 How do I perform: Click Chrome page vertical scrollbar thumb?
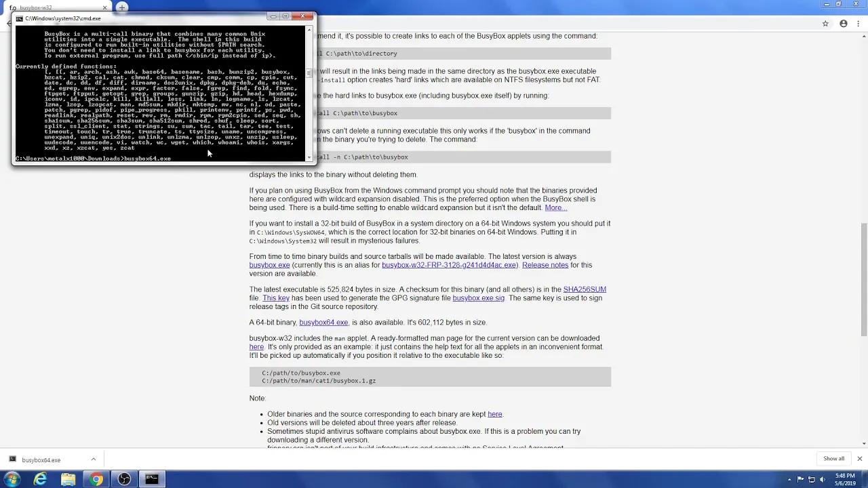[863, 279]
